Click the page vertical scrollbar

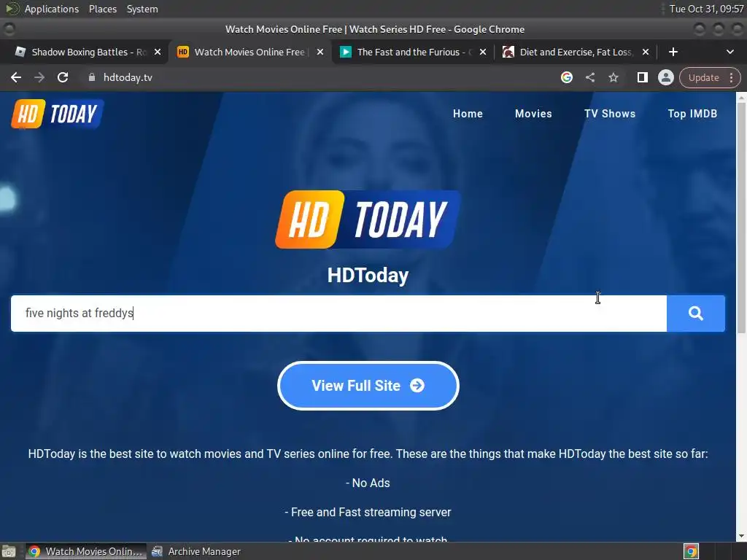tap(741, 217)
